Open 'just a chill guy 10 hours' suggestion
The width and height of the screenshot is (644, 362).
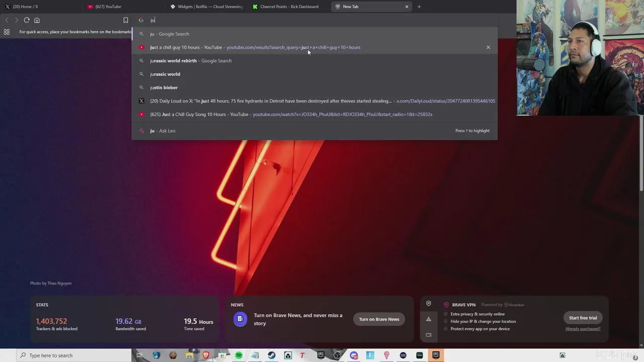pos(314,47)
